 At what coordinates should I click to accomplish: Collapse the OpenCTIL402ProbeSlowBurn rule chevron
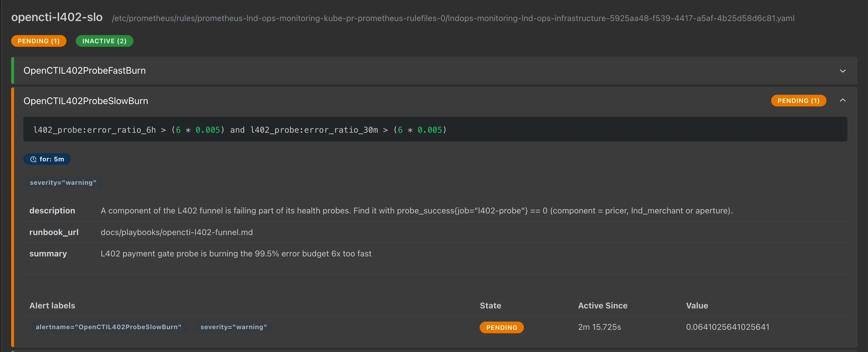click(x=842, y=100)
